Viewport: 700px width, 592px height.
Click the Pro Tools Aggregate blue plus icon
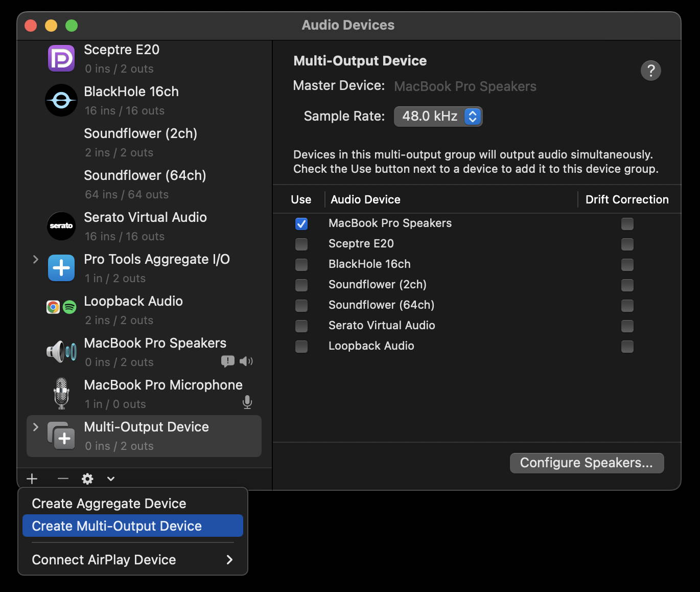click(61, 268)
